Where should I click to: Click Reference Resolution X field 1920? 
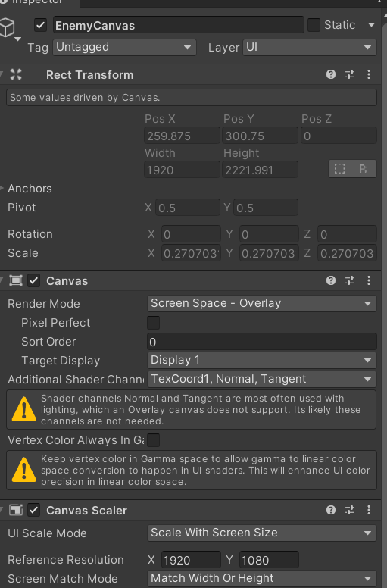pyautogui.click(x=191, y=560)
